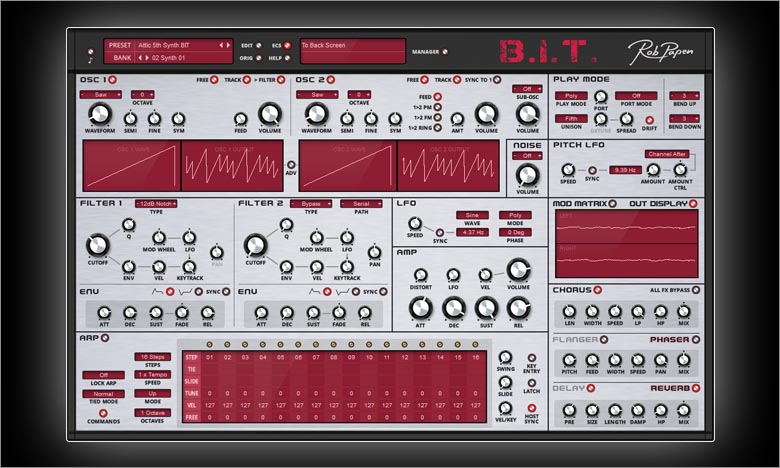This screenshot has height=468, width=780.
Task: Open ARP 16 Steps dropdown
Action: pos(152,357)
